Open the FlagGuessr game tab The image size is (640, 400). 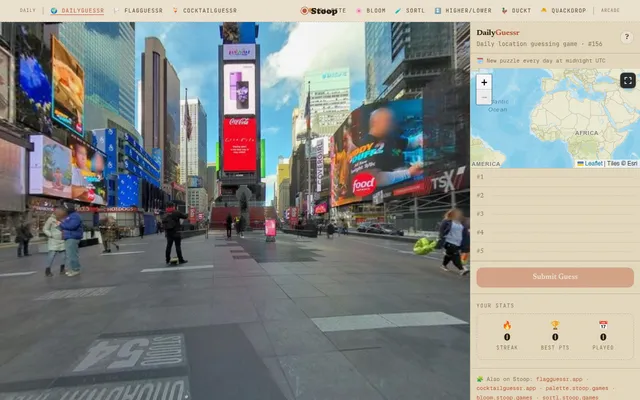tap(138, 11)
